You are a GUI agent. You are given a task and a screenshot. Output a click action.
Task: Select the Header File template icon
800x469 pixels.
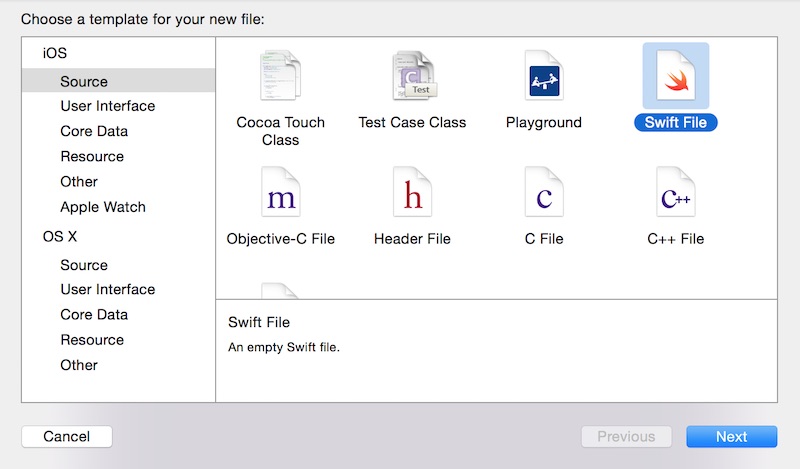click(x=412, y=193)
